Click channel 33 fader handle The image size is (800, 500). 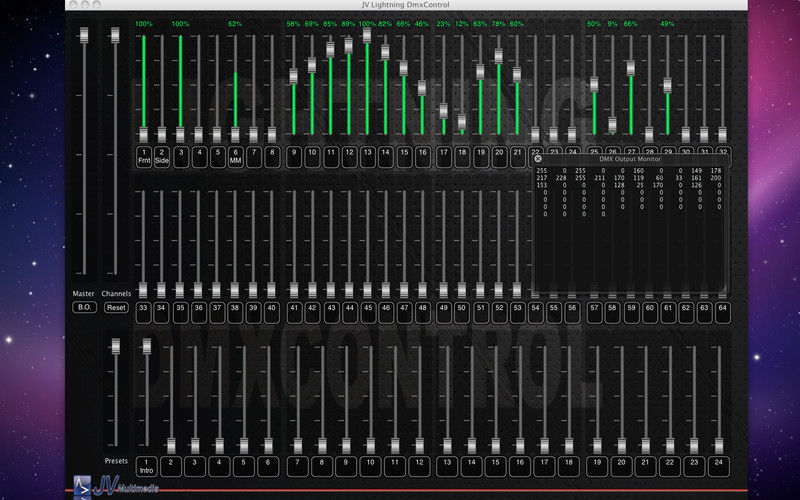tap(143, 290)
